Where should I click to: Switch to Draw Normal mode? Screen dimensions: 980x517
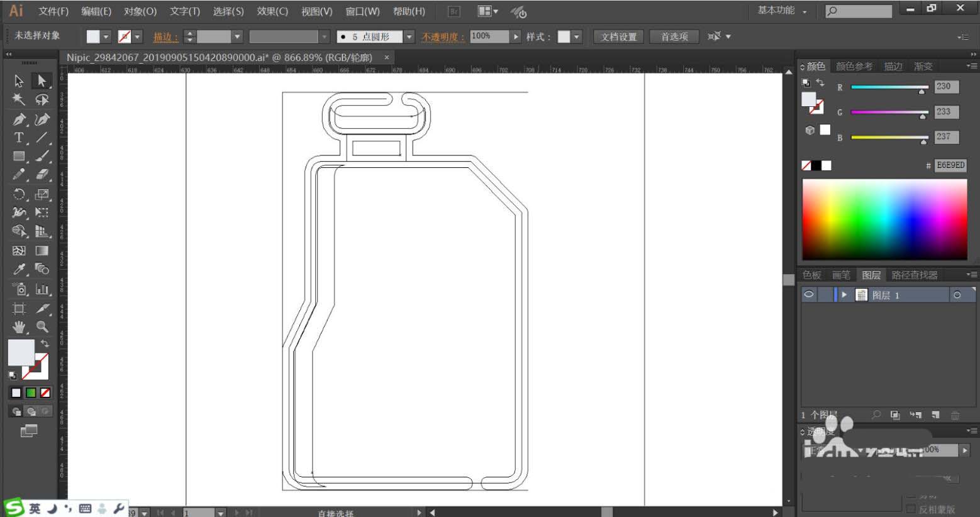pyautogui.click(x=16, y=411)
